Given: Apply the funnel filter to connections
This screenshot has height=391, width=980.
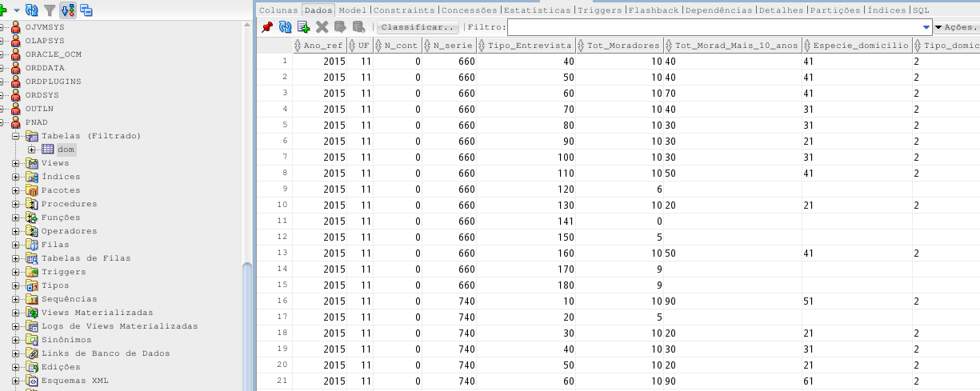Looking at the screenshot, I should [50, 10].
